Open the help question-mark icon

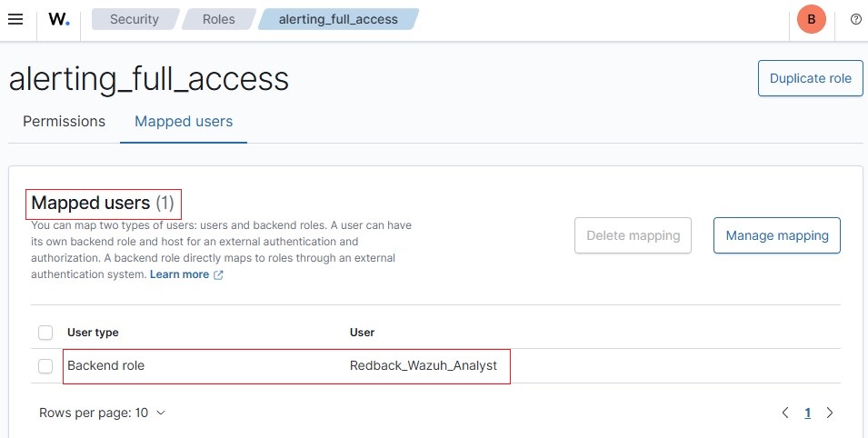click(x=855, y=19)
